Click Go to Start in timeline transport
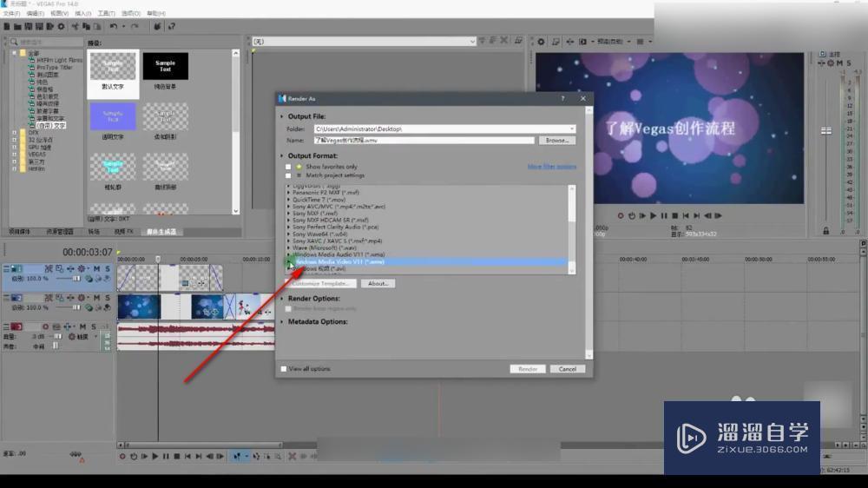868x488 pixels. point(187,457)
